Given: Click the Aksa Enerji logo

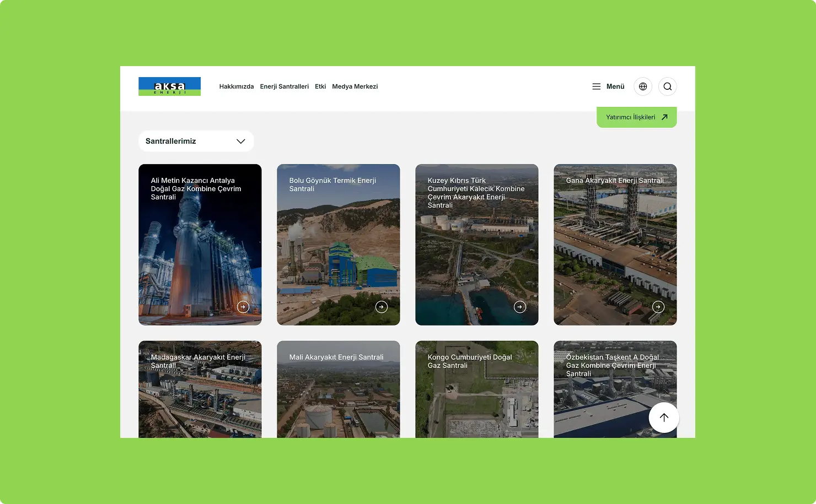Looking at the screenshot, I should [169, 86].
